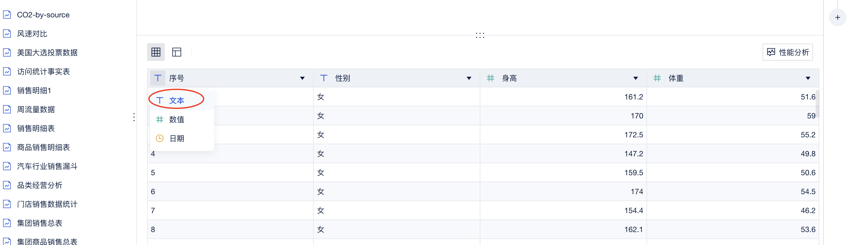Open the 销售明细1 dataset
This screenshot has width=868, height=245.
pyautogui.click(x=34, y=90)
